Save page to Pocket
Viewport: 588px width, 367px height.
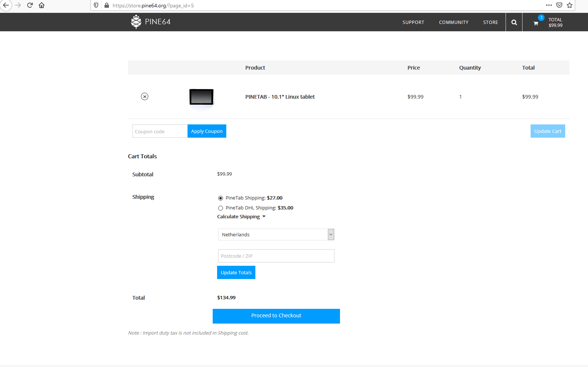point(559,5)
